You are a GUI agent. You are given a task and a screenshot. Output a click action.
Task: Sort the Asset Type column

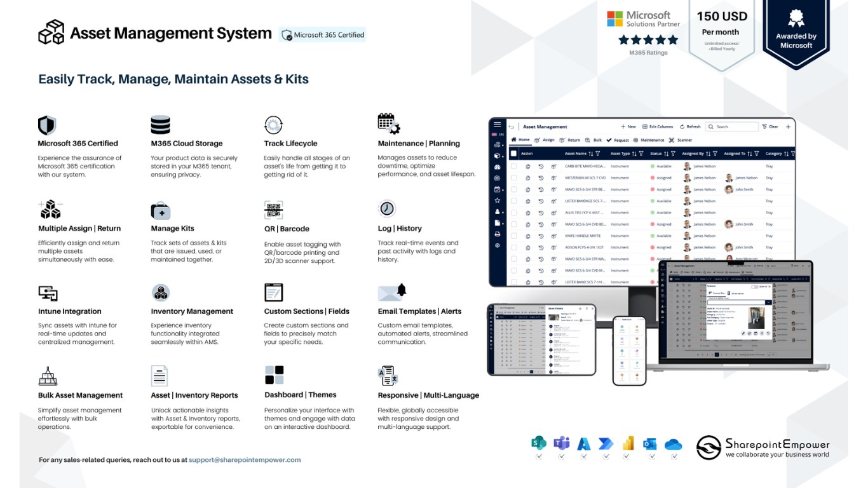[x=634, y=154]
